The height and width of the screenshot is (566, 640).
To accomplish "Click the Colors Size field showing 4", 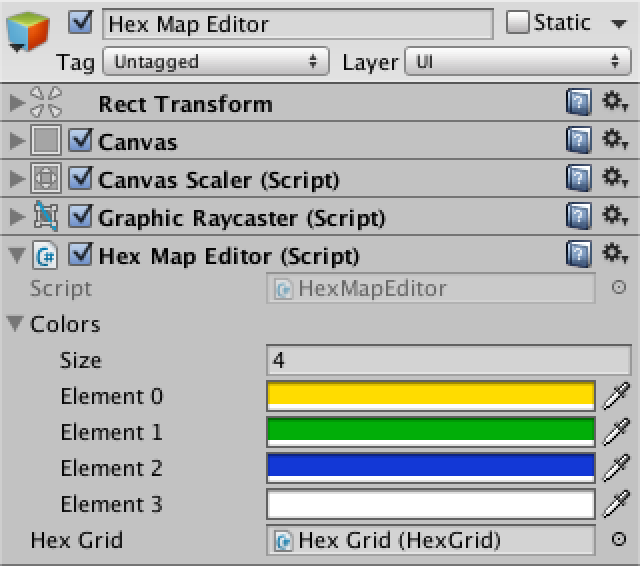I will [449, 360].
